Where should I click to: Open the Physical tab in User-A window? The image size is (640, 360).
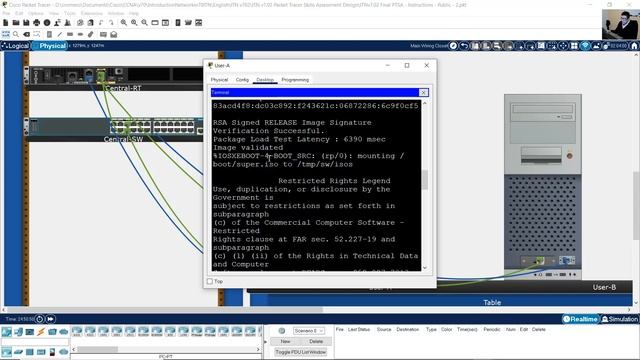tap(219, 80)
